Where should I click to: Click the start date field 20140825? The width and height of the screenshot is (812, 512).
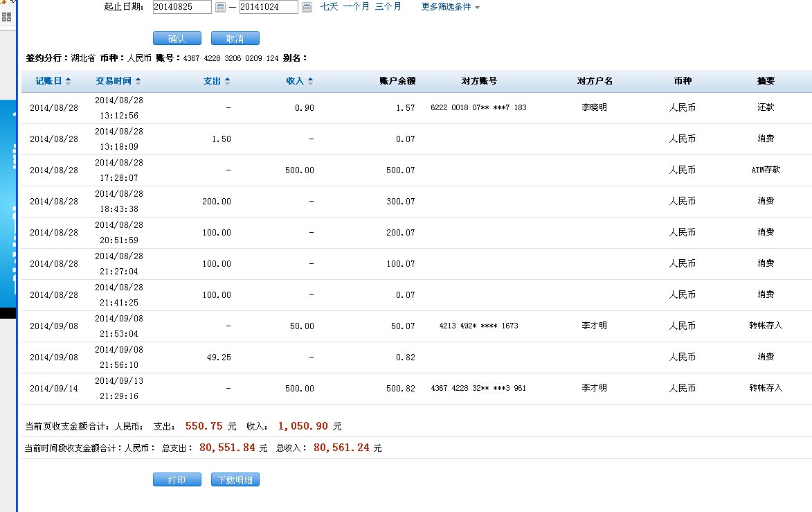[181, 7]
